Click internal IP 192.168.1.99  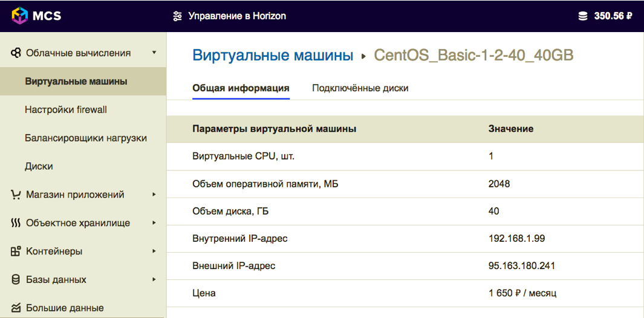(x=516, y=238)
